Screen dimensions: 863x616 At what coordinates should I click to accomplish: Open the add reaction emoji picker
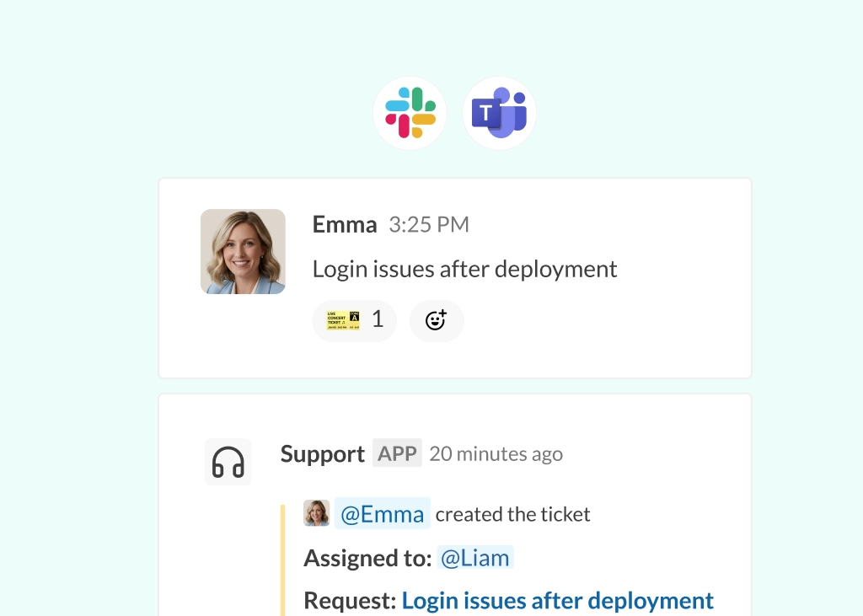click(436, 320)
